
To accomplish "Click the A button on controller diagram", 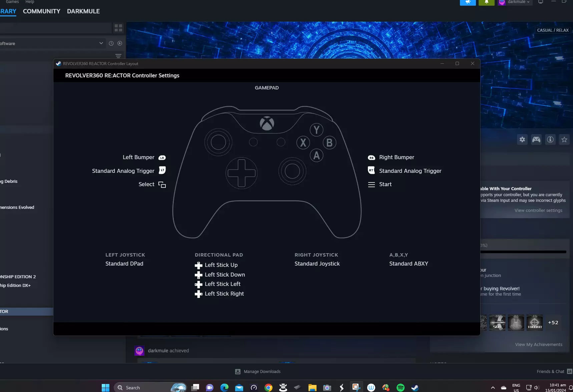I will [317, 155].
